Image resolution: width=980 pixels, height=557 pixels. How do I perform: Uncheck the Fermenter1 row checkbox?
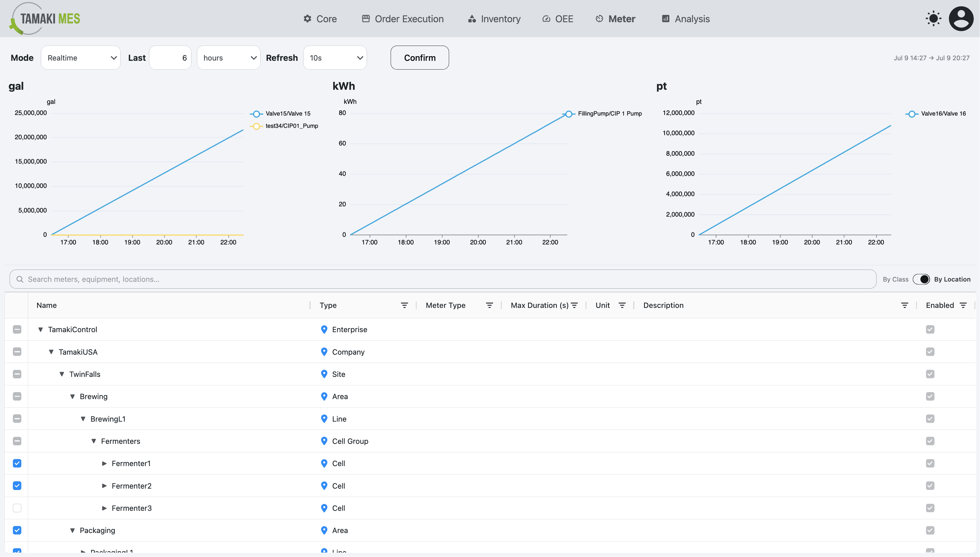point(17,463)
